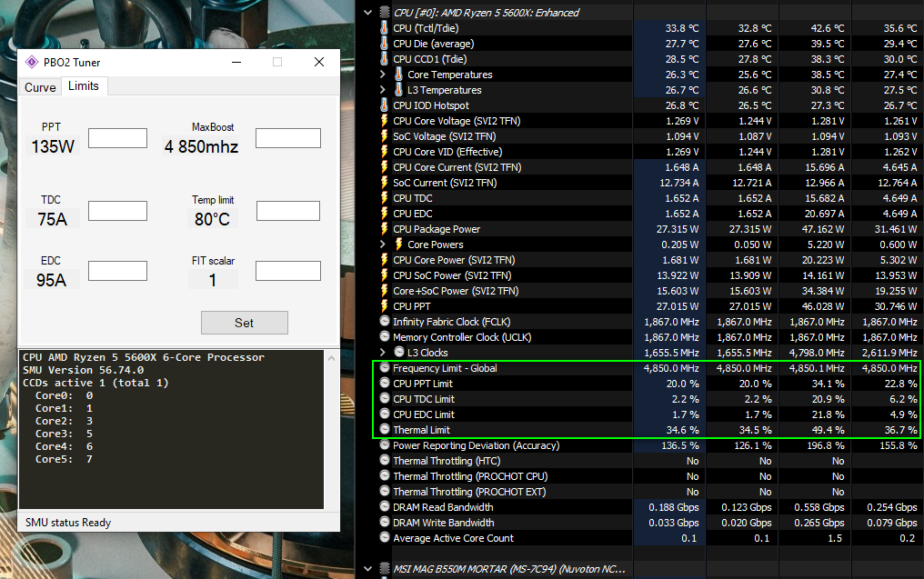
Task: Click the thermometer icon for CPU CCD1 (Tdie)
Action: pos(384,58)
